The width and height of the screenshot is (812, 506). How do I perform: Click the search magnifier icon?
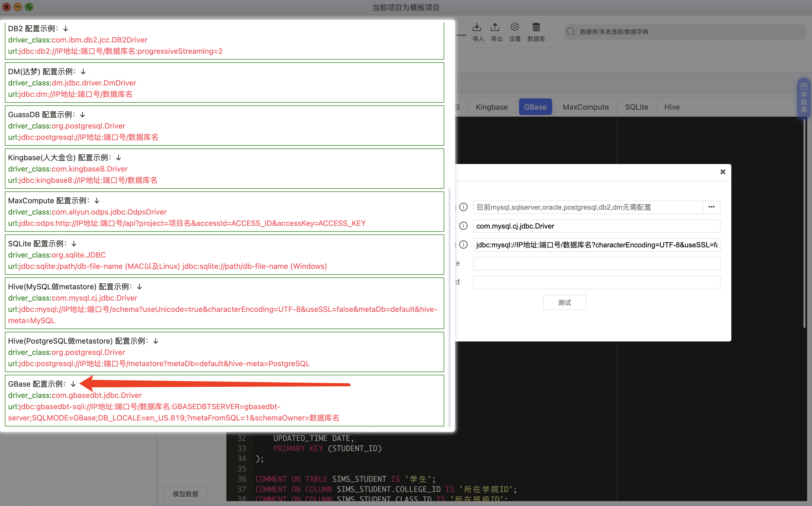point(571,32)
